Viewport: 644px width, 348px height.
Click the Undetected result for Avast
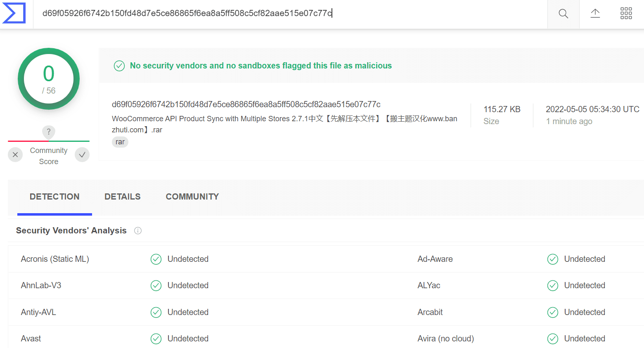point(188,339)
